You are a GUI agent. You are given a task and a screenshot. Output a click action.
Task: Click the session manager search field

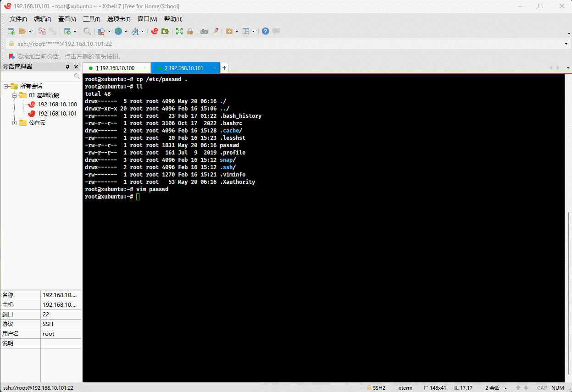point(38,76)
